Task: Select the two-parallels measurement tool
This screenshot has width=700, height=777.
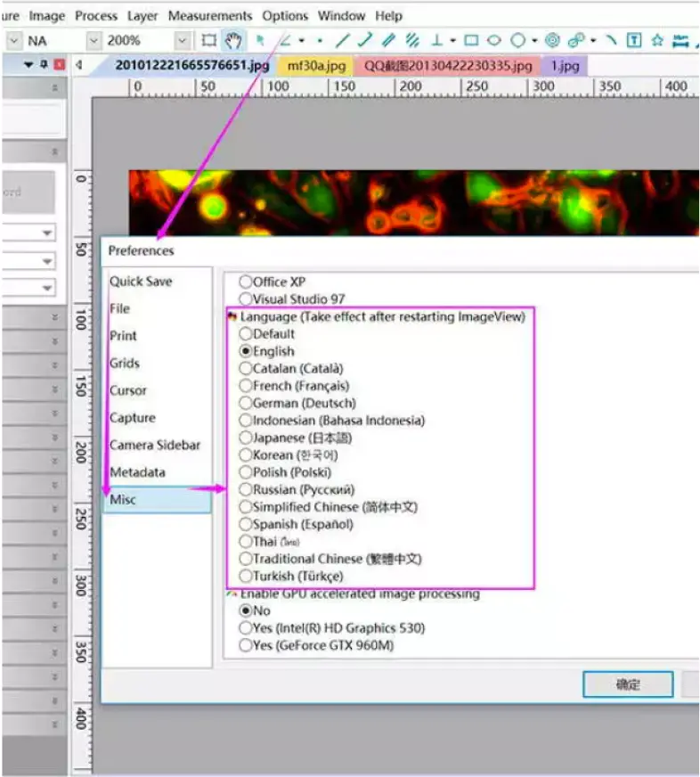Action: pyautogui.click(x=411, y=40)
